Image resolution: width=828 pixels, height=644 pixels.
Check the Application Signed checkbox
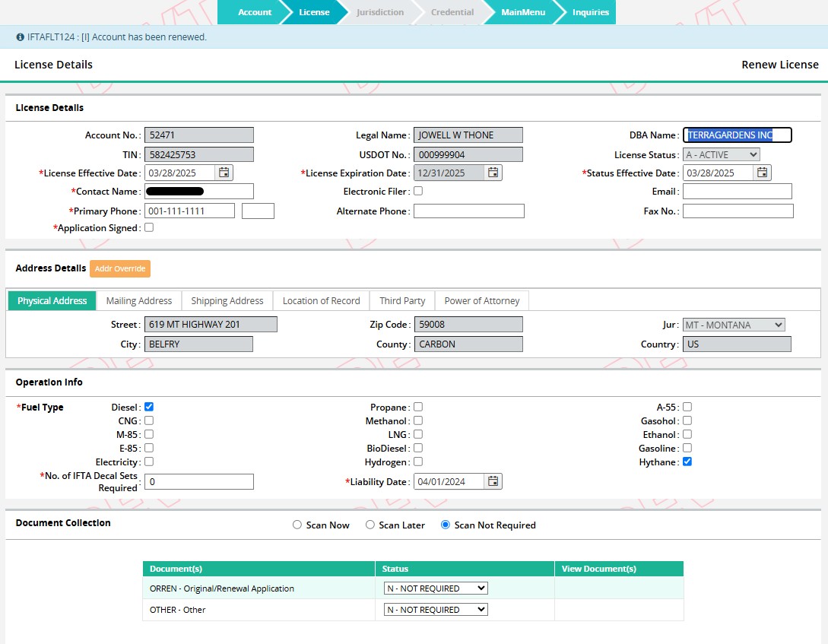pyautogui.click(x=149, y=227)
